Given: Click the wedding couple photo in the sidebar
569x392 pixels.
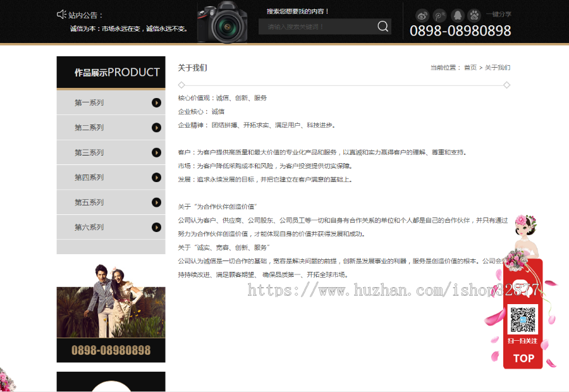Looking at the screenshot, I should point(111,300).
